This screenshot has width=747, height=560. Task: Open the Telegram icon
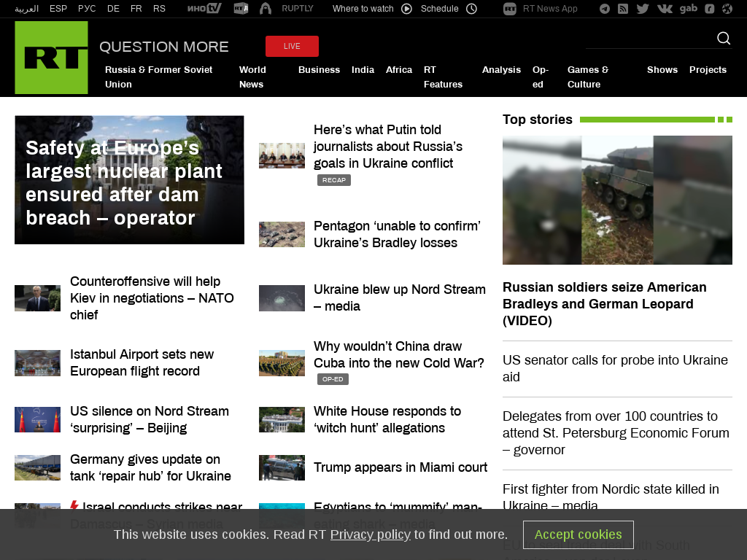pyautogui.click(x=605, y=9)
